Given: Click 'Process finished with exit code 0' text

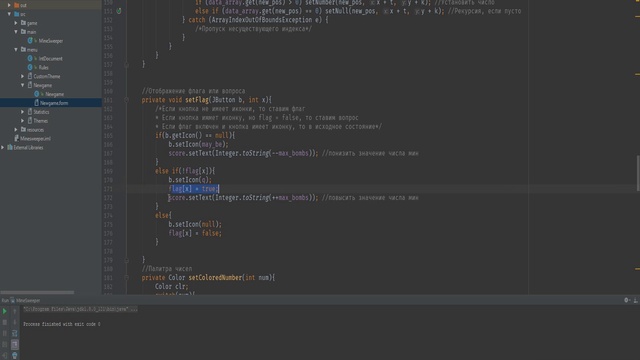Looking at the screenshot, I should 62,324.
